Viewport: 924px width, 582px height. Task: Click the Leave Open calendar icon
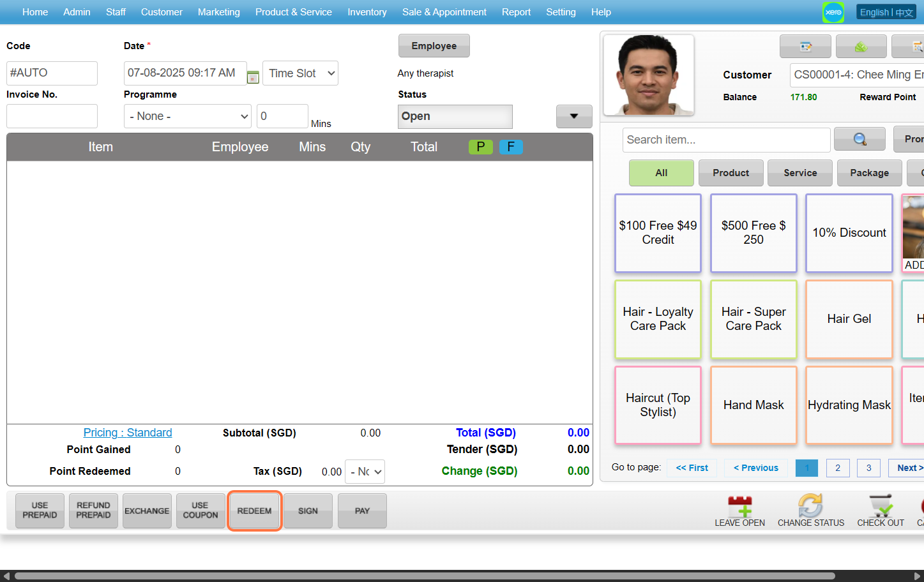point(739,507)
